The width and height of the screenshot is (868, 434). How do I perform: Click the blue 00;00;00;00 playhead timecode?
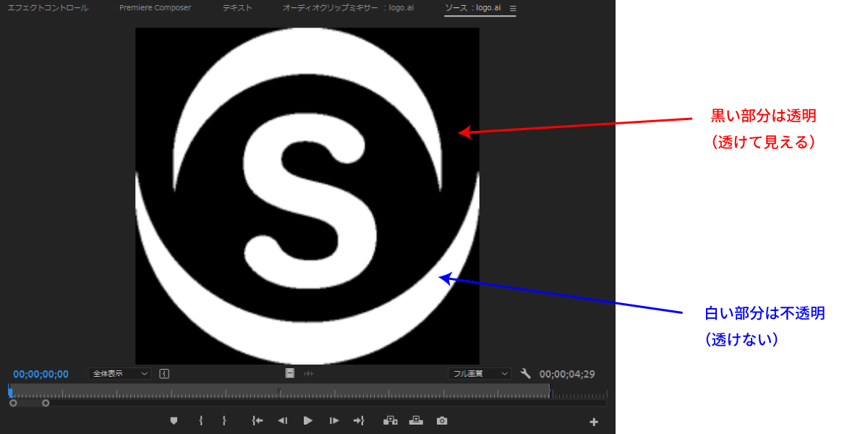[41, 374]
